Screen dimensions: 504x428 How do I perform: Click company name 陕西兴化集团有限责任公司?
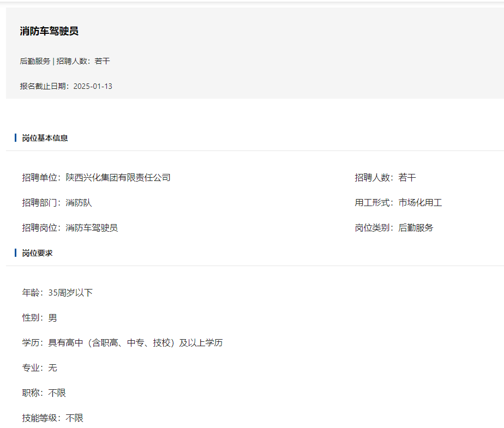click(x=118, y=178)
